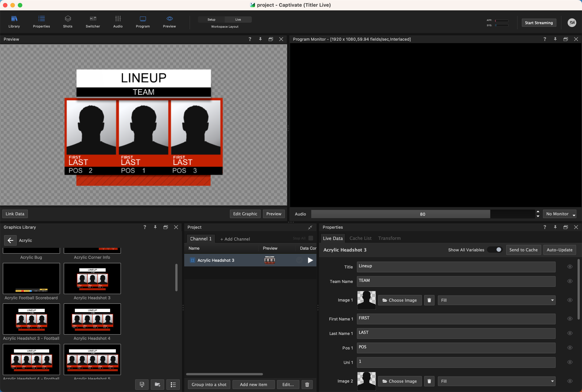This screenshot has width=582, height=392.
Task: Check the Stop All checkbox
Action: [x=311, y=238]
